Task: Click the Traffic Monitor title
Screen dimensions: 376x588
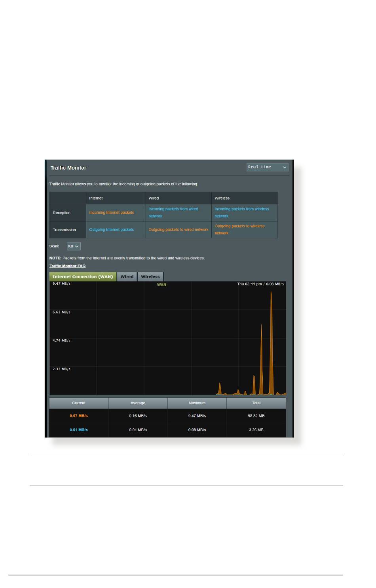Action: 68,168
